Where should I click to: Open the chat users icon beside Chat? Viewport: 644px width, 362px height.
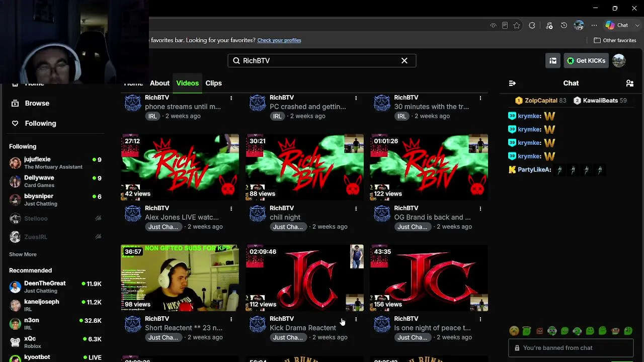tap(629, 83)
